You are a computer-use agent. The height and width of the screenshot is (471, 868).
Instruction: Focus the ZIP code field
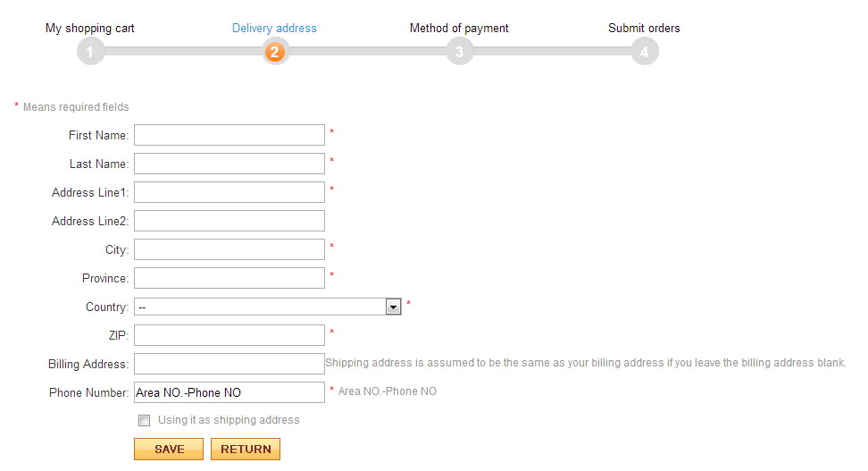[230, 335]
